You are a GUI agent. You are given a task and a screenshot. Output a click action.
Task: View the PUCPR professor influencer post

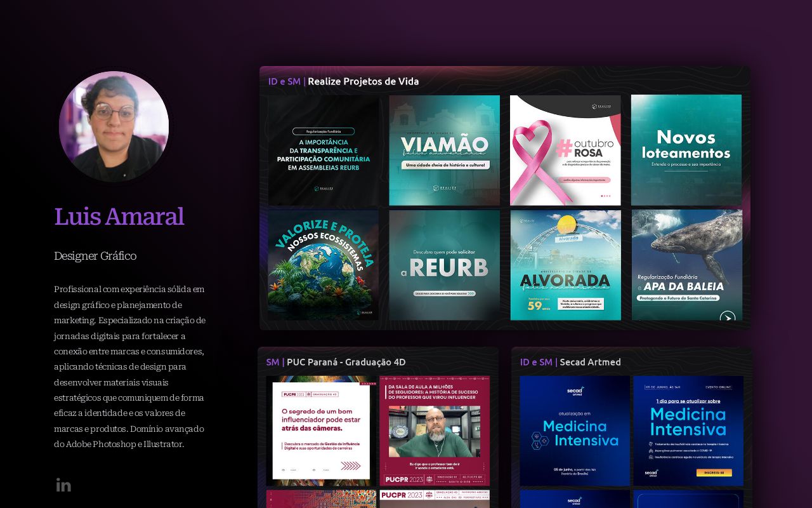click(435, 431)
